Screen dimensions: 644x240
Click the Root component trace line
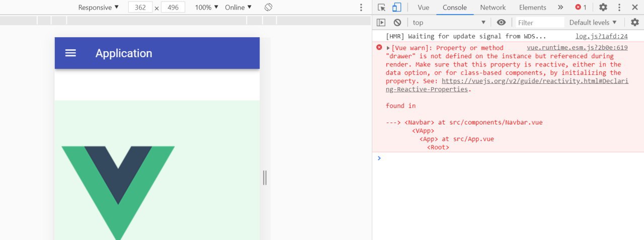[438, 147]
